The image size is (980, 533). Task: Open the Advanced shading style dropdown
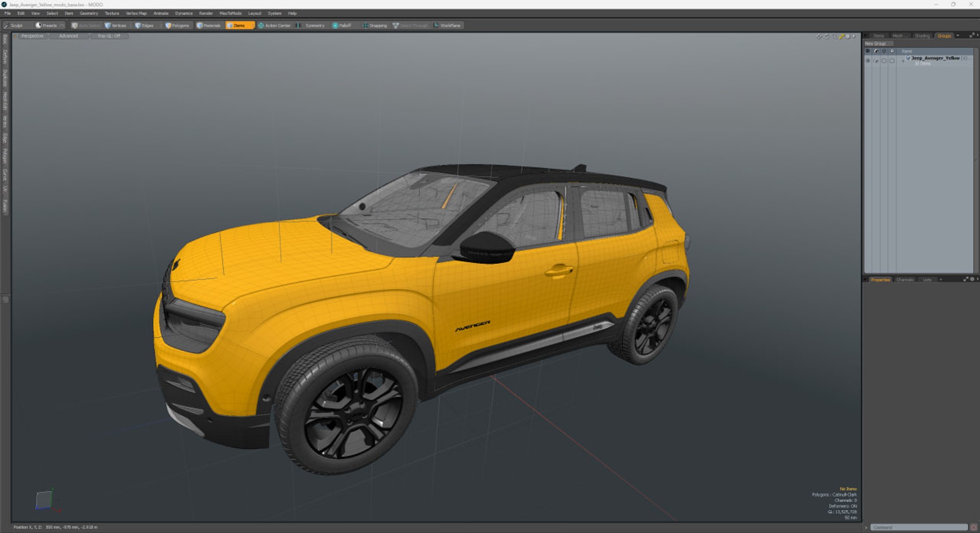[x=68, y=36]
